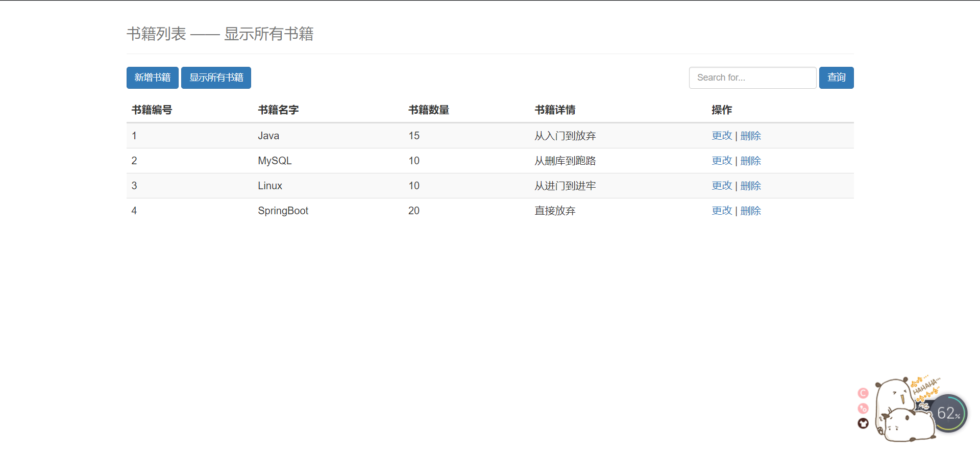Screen dimensions: 980x456
Task: Open 更改 for the Linux row
Action: click(x=722, y=186)
